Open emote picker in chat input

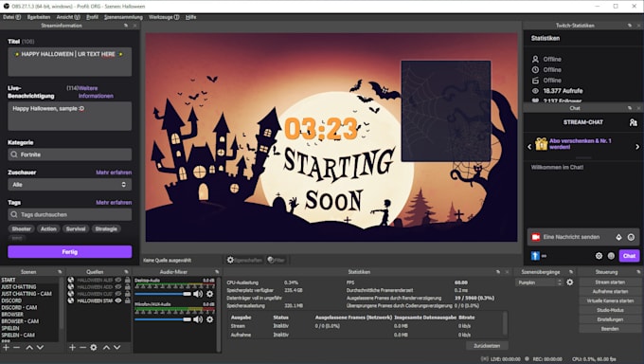click(x=632, y=237)
